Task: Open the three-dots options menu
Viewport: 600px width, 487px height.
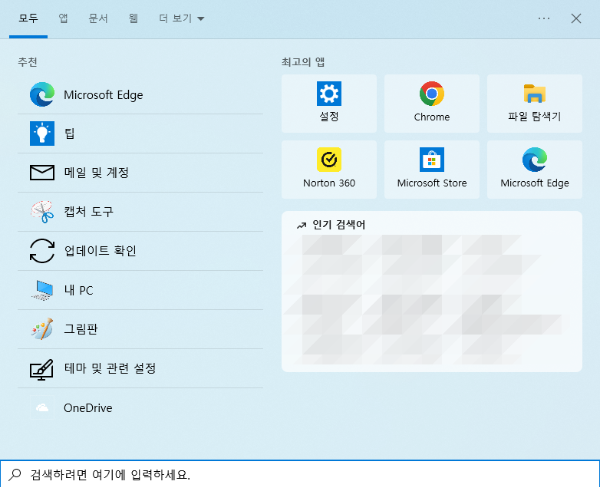Action: pos(544,18)
